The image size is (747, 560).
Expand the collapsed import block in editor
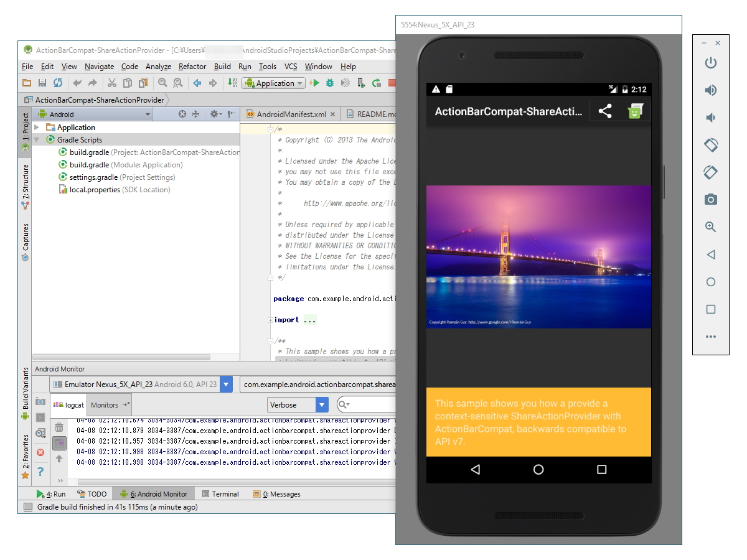270,320
